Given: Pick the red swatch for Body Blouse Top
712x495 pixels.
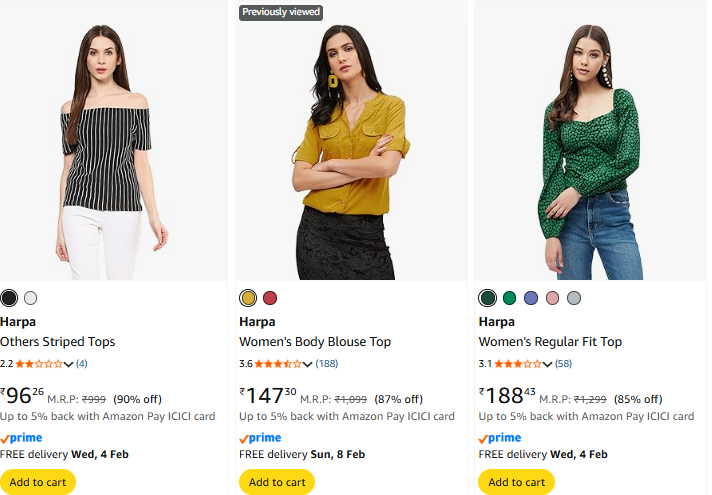Looking at the screenshot, I should click(270, 298).
